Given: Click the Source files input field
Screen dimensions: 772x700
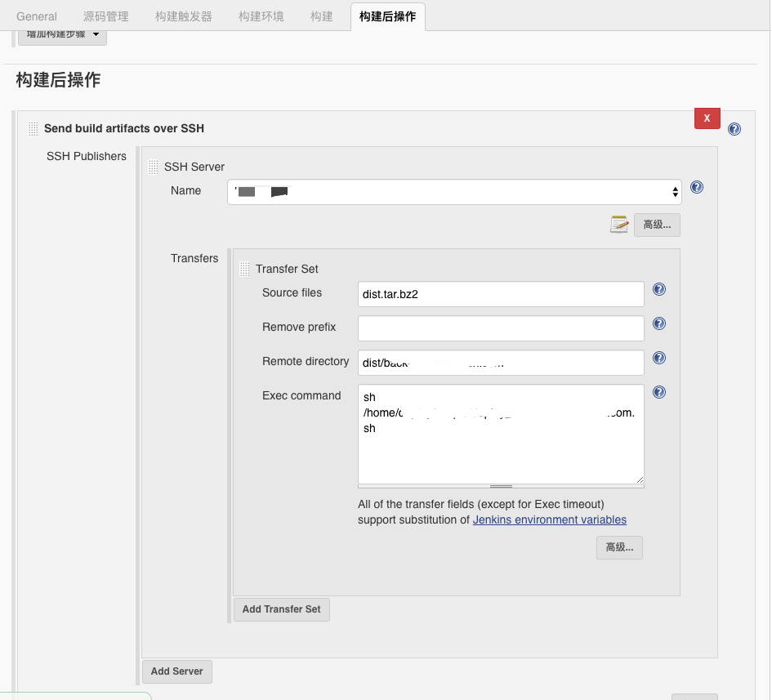Looking at the screenshot, I should tap(501, 294).
